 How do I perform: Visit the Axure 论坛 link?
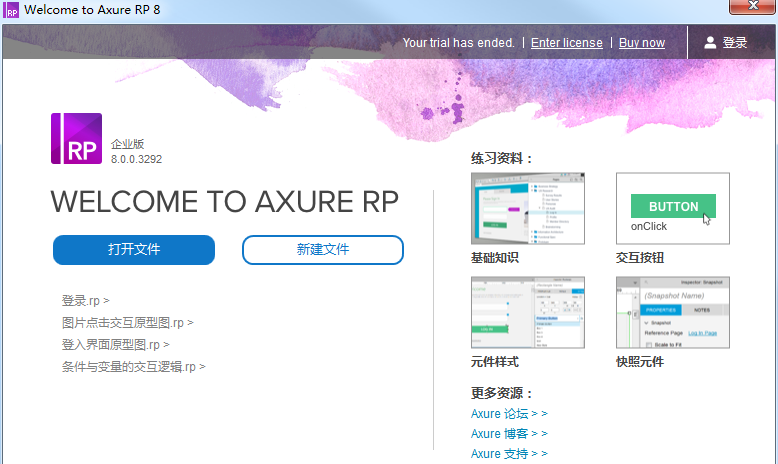(509, 413)
